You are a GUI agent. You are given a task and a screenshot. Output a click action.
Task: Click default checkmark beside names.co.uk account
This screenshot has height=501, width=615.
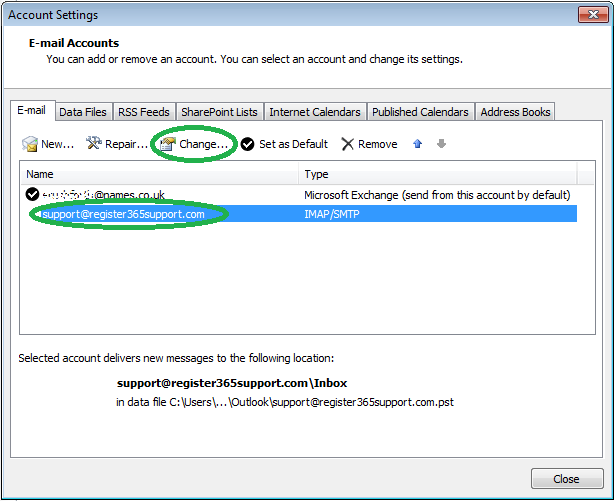(33, 194)
